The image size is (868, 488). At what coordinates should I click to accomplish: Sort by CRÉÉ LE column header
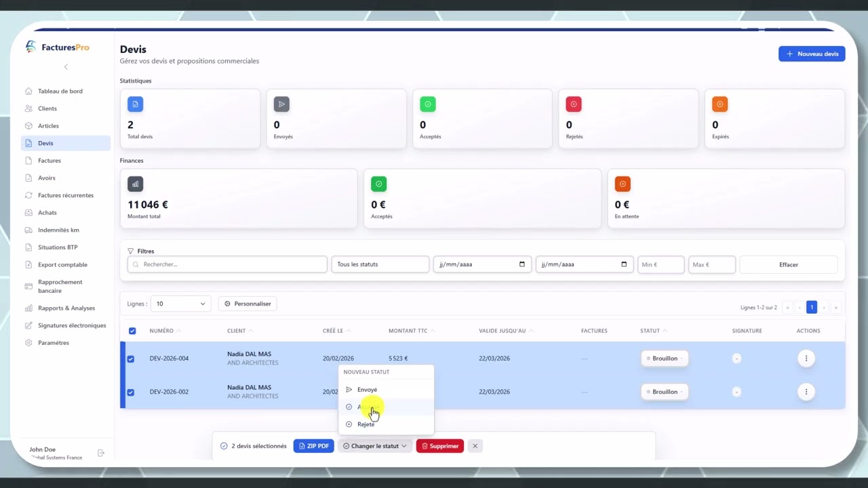tap(336, 331)
